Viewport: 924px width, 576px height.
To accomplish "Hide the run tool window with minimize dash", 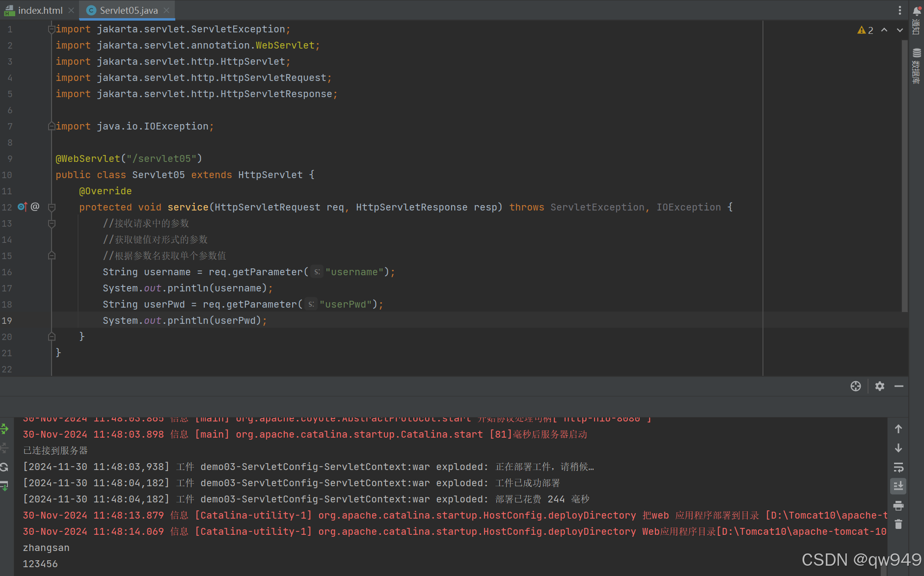I will coord(899,386).
